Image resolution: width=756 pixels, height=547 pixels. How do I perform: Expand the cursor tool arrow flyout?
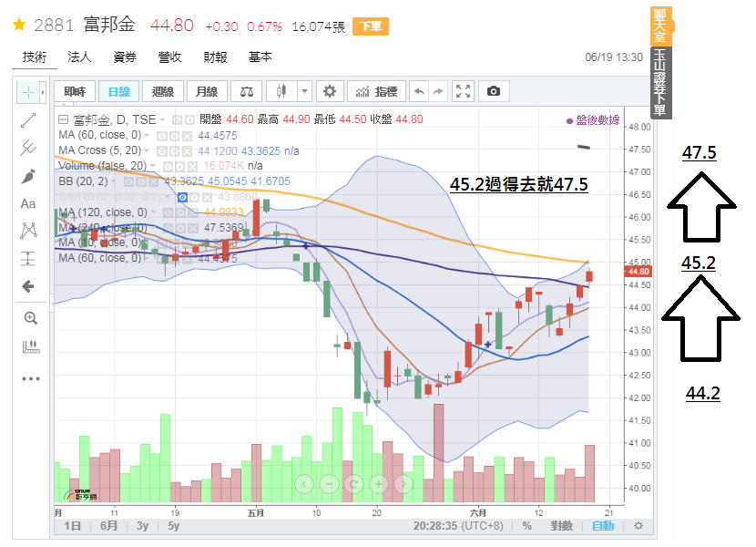(43, 92)
